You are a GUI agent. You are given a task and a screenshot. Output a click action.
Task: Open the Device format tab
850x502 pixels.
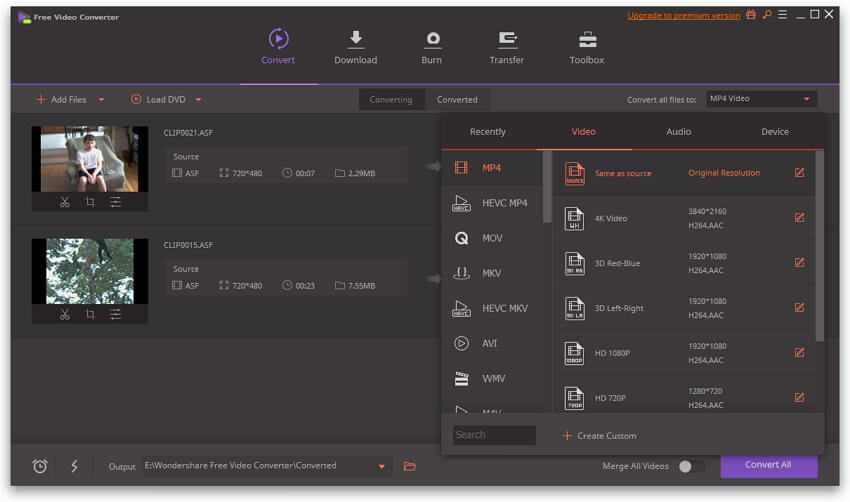tap(775, 132)
